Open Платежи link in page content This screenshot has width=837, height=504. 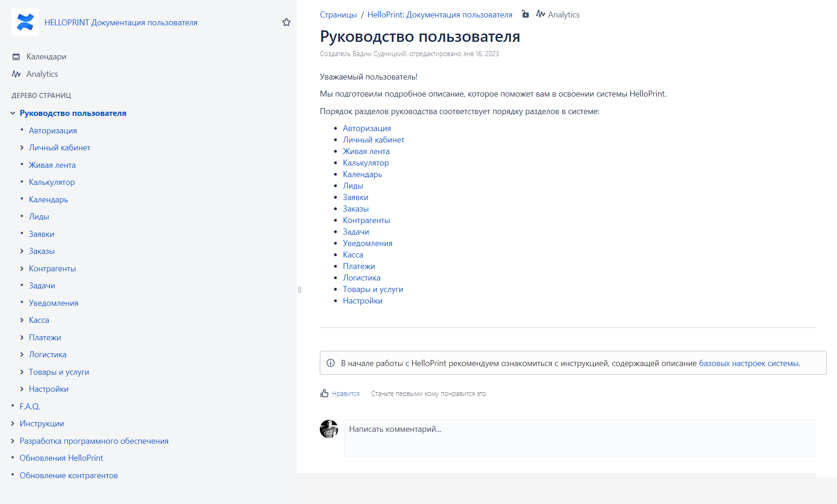pyautogui.click(x=358, y=266)
